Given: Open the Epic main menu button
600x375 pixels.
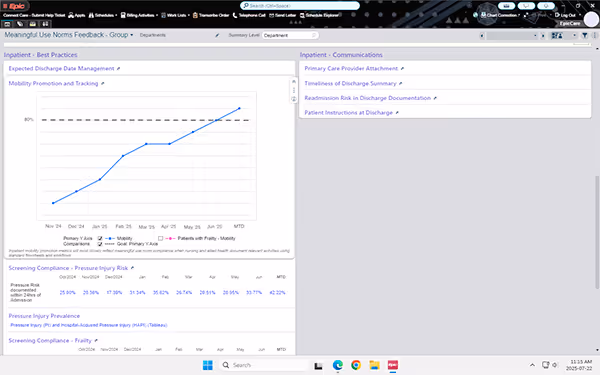Looking at the screenshot, I should pyautogui.click(x=14, y=6).
